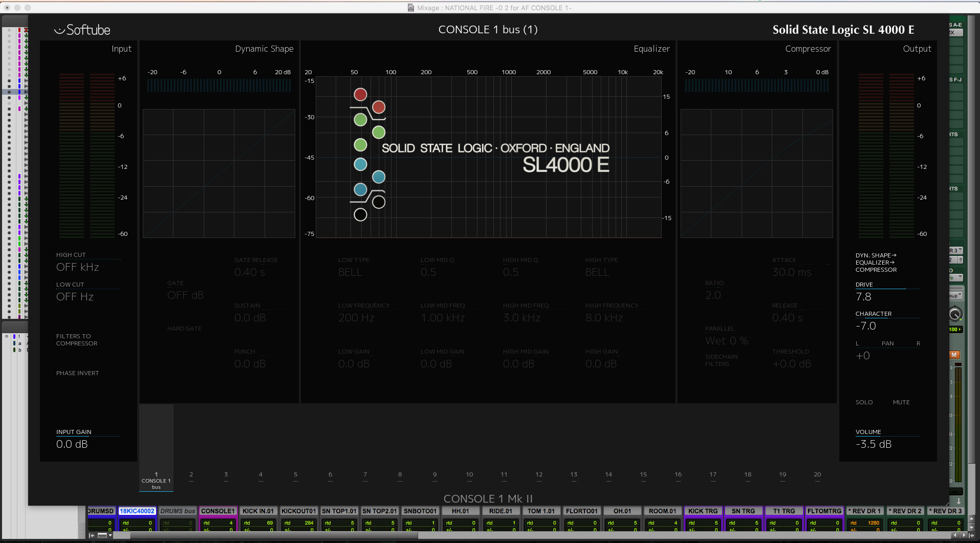Click the Parallel Wet 0 % value
The height and width of the screenshot is (543, 980).
point(727,341)
